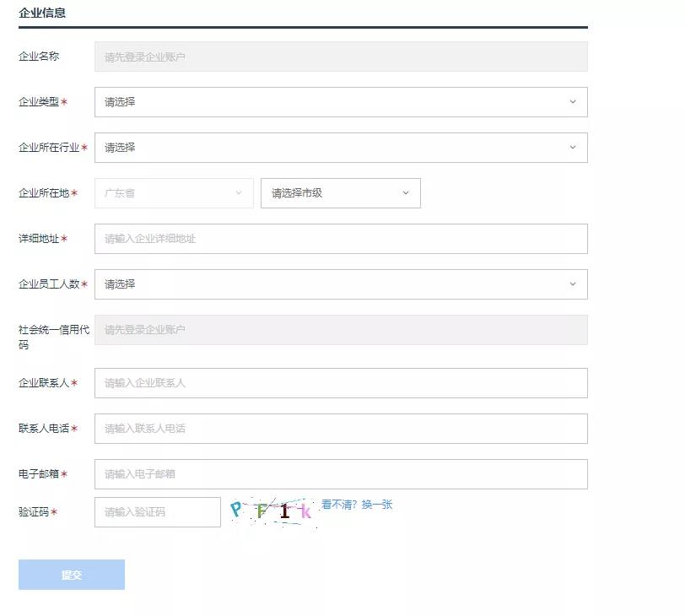685x616 pixels.
Task: Click the 详细地址 label
Action: [x=39, y=239]
